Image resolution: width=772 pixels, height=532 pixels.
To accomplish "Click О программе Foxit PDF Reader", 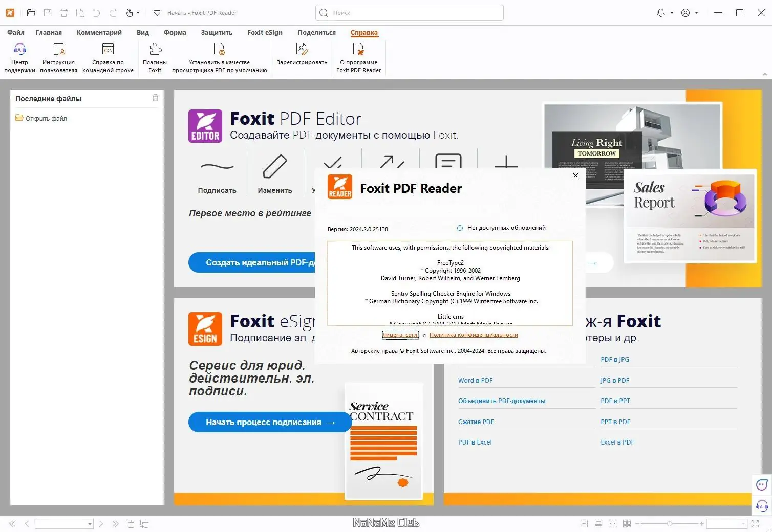I will (x=358, y=58).
